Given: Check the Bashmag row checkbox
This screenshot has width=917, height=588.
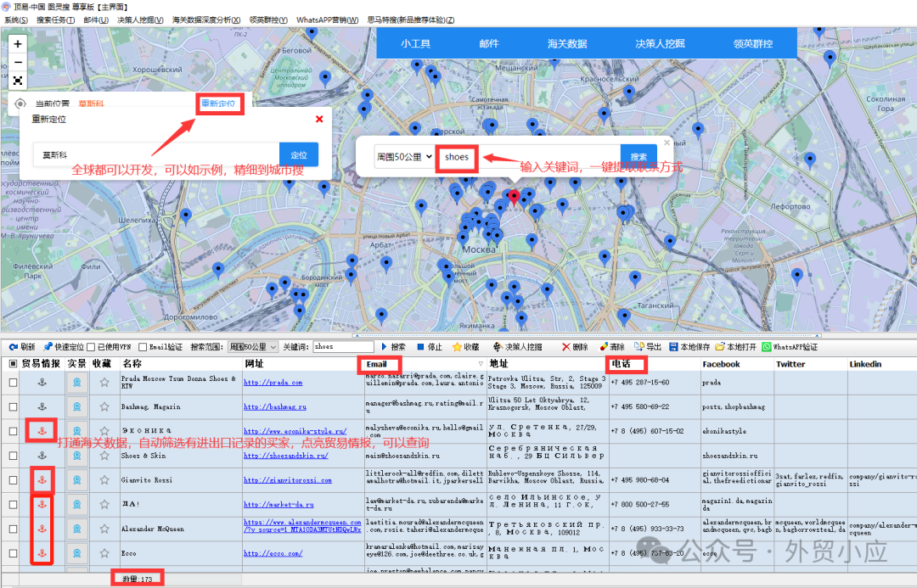Looking at the screenshot, I should (x=13, y=406).
